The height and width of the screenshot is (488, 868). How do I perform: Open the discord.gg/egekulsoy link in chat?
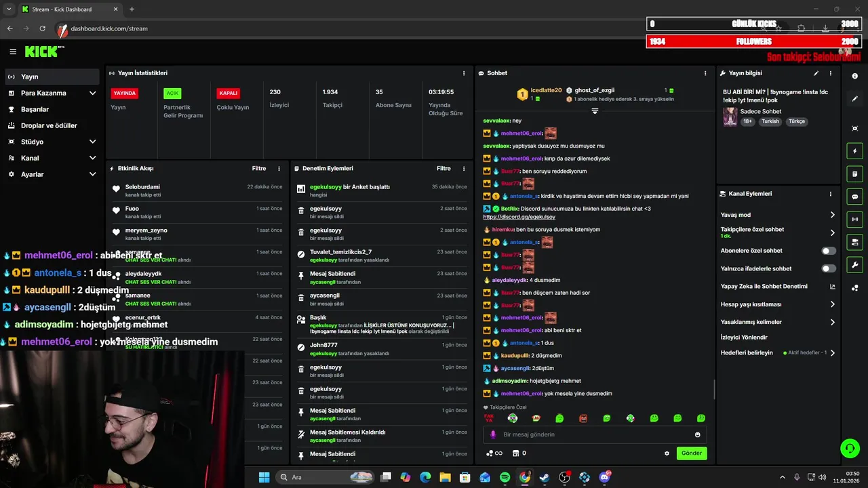point(519,217)
